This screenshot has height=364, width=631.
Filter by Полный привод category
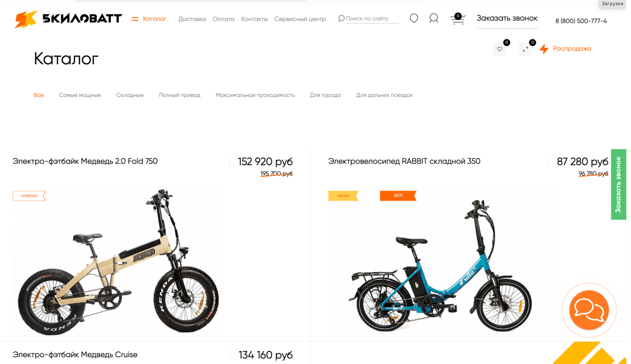point(179,95)
